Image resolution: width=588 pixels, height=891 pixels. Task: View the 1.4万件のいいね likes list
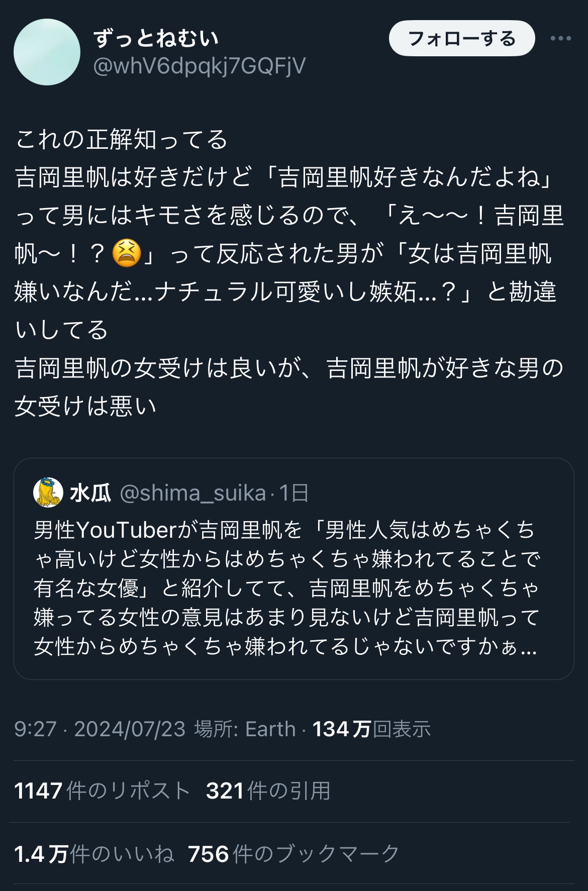point(94,854)
